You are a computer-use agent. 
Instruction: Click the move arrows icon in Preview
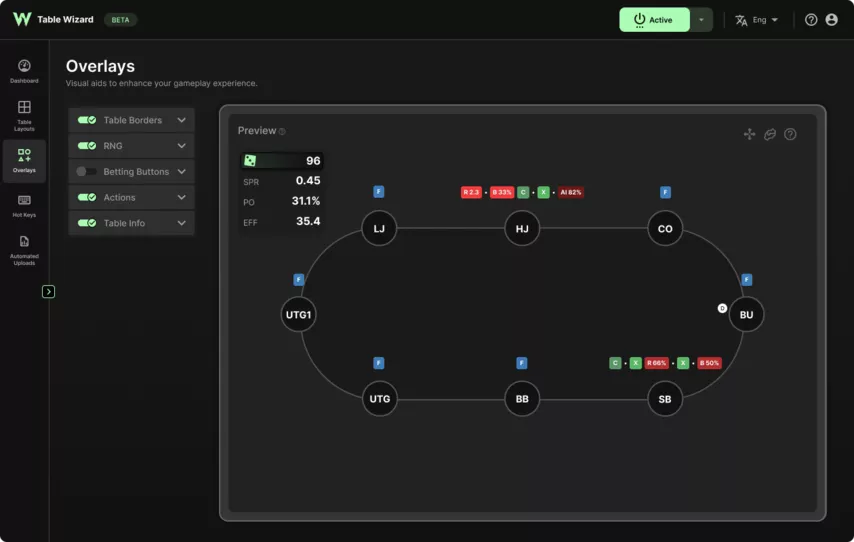[749, 134]
